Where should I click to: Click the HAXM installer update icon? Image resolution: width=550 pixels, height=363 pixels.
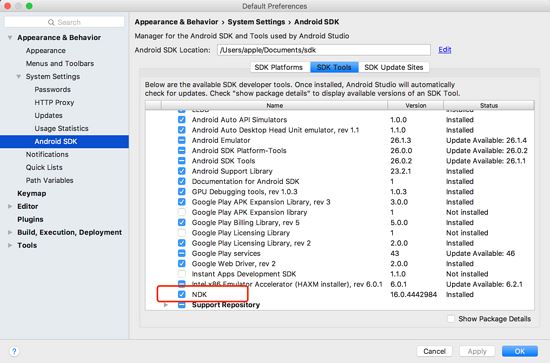[x=181, y=284]
